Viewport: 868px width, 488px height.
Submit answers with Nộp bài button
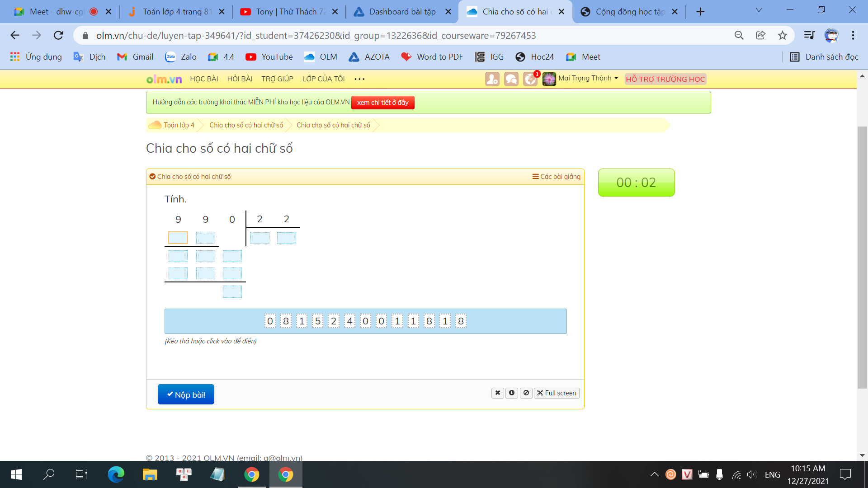[186, 394]
